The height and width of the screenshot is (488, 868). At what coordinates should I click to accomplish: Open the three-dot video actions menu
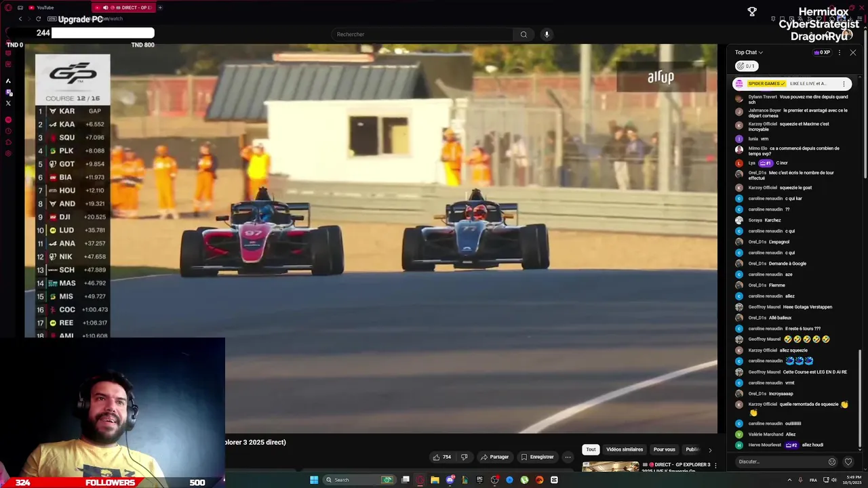click(x=568, y=457)
